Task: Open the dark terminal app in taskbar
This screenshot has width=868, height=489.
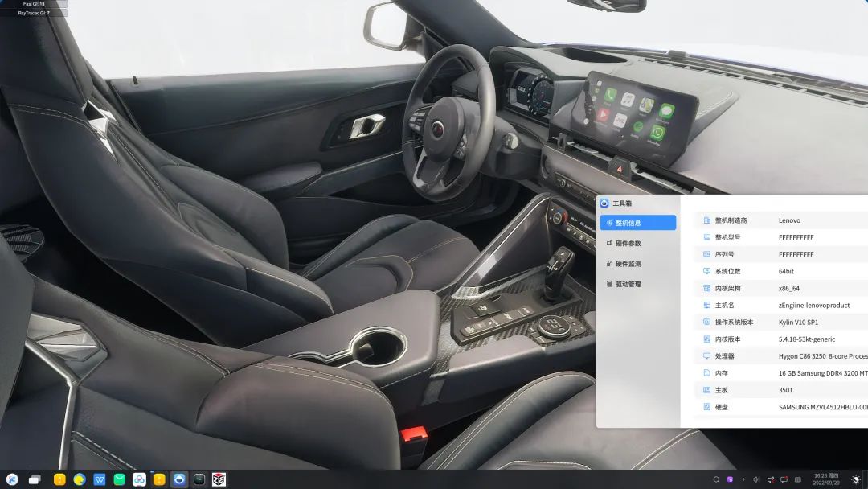Action: (199, 479)
